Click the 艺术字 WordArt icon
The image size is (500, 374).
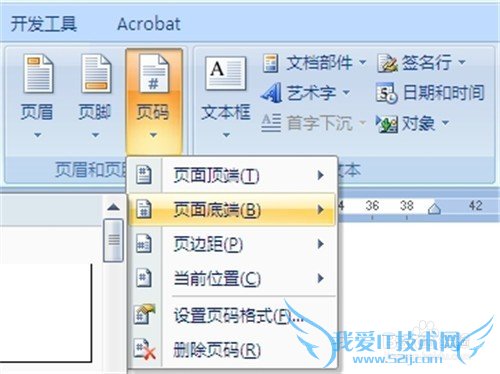coord(271,93)
